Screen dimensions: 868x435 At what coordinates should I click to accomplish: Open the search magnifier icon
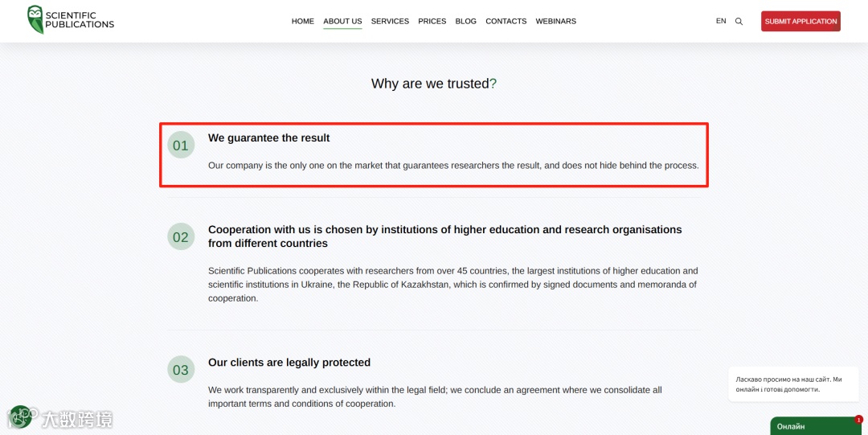[739, 22]
